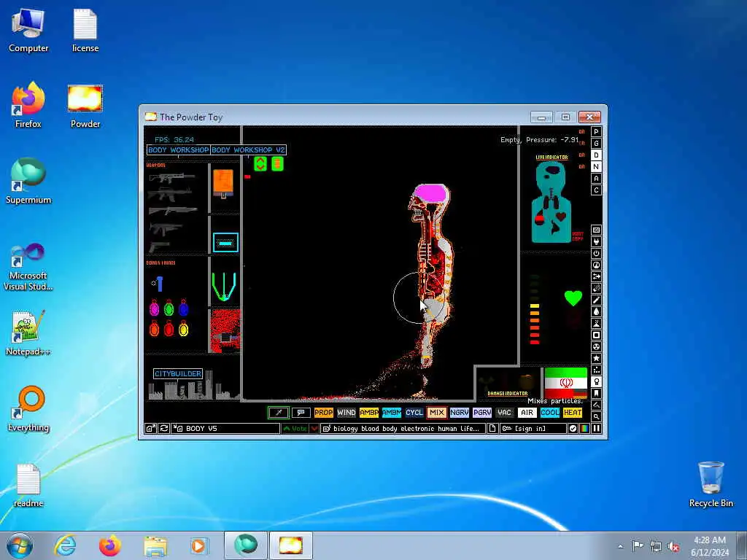Select the AMBM tool
The width and height of the screenshot is (747, 560).
click(x=392, y=413)
